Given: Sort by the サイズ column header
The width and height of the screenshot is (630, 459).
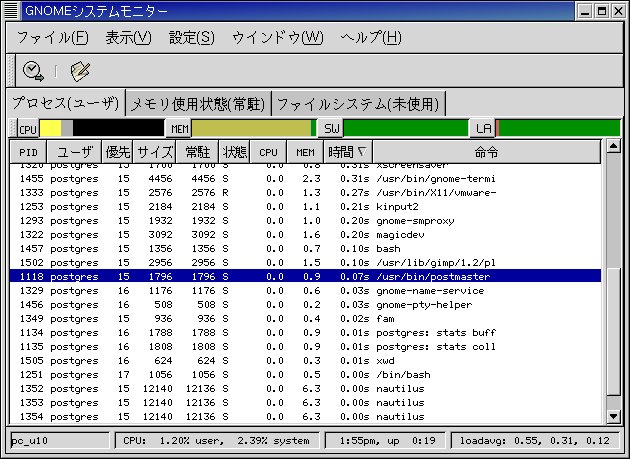Looking at the screenshot, I should [x=154, y=152].
